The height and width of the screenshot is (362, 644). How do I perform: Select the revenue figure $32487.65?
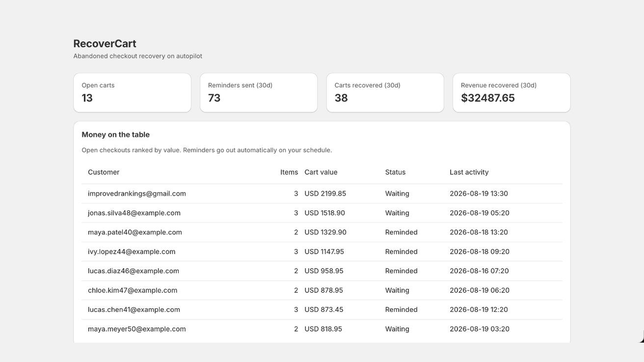488,98
